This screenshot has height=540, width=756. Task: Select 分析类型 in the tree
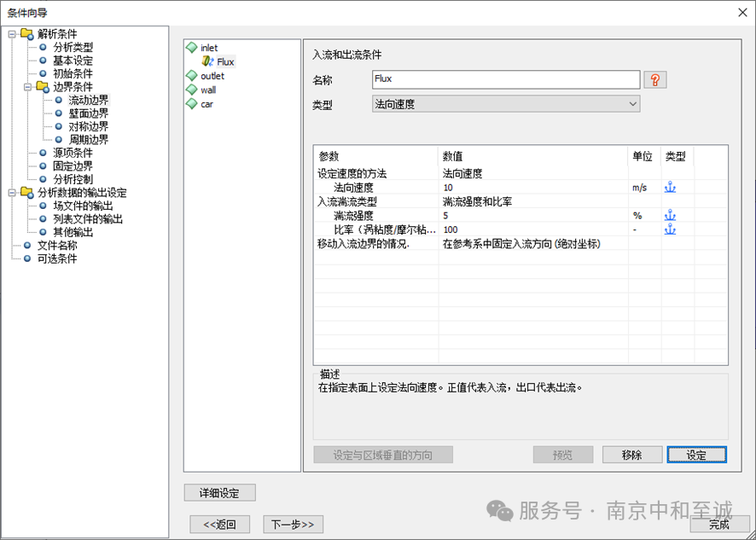[x=73, y=47]
